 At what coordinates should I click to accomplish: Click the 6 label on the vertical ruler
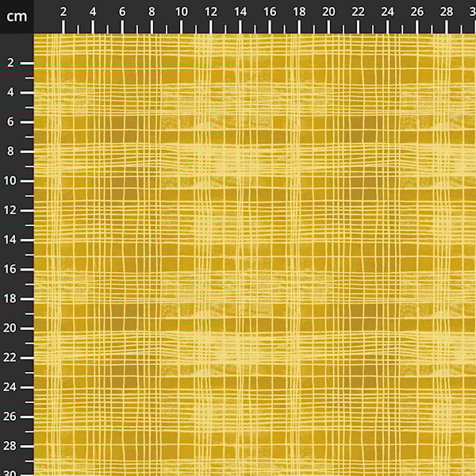point(10,121)
